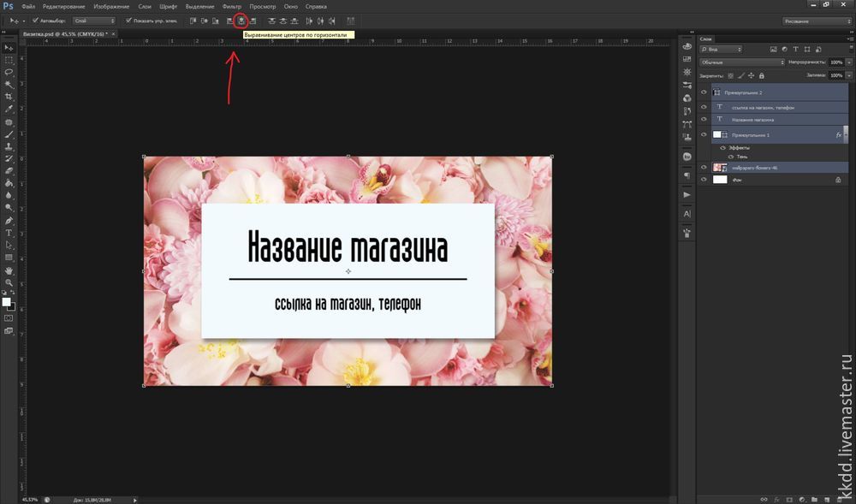
Task: Open the Фильтр menu
Action: (x=231, y=6)
